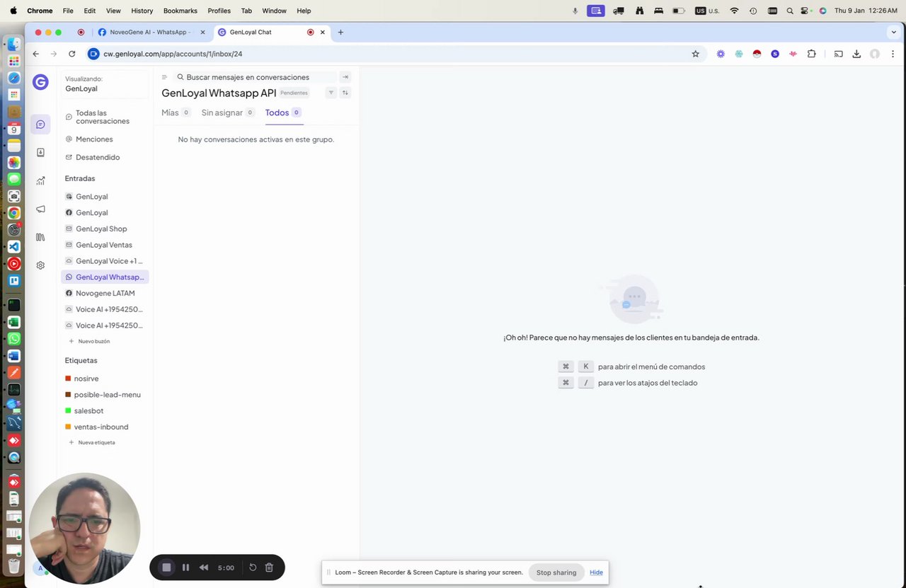Open the Conversations icon in left rail
The height and width of the screenshot is (588, 906).
[x=40, y=125]
